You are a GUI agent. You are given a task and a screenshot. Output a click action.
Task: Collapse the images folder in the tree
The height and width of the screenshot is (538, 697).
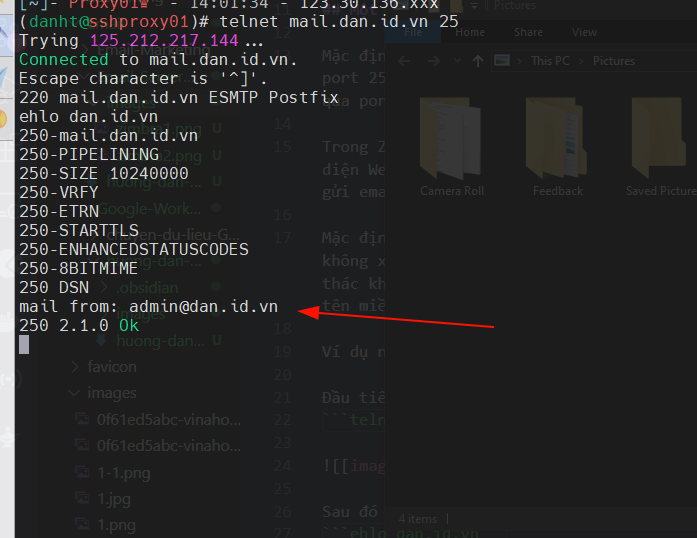[74, 393]
